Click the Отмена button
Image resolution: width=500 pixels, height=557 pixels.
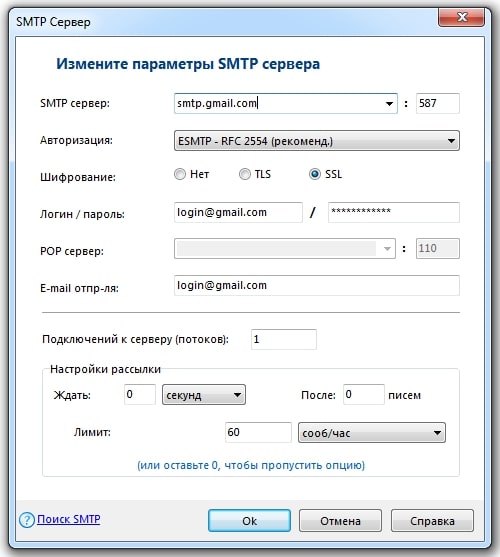(x=340, y=521)
